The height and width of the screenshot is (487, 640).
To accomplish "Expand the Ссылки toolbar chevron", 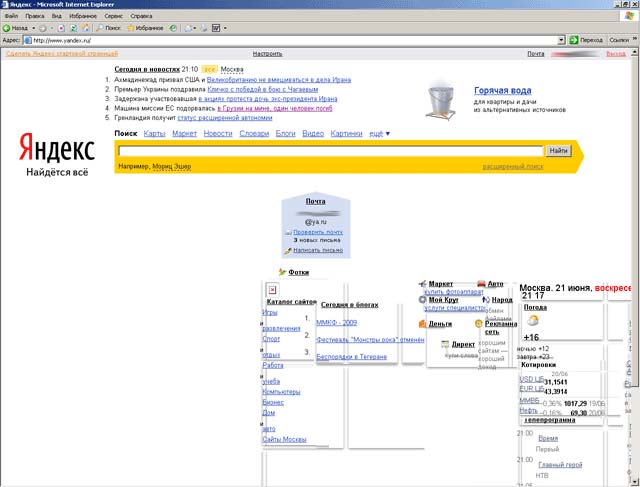I will [635, 39].
